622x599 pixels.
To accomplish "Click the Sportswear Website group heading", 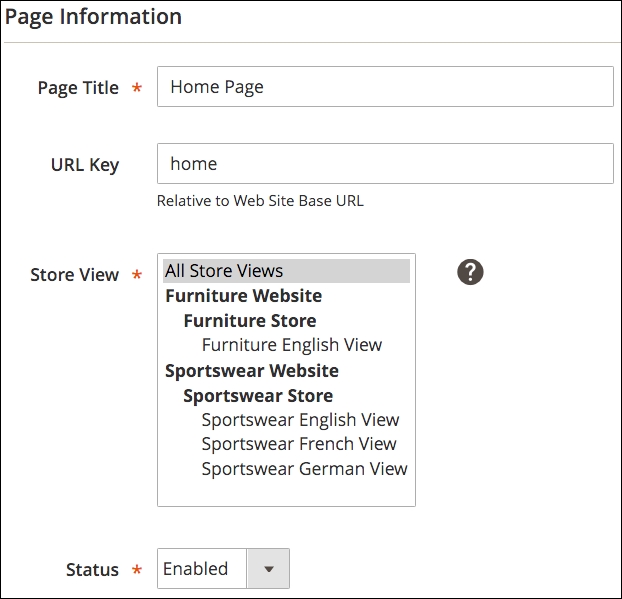I will (252, 371).
